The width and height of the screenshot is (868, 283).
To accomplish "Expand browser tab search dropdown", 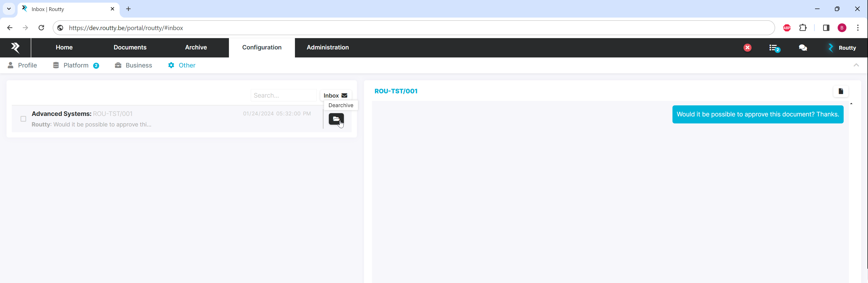I will click(x=9, y=9).
